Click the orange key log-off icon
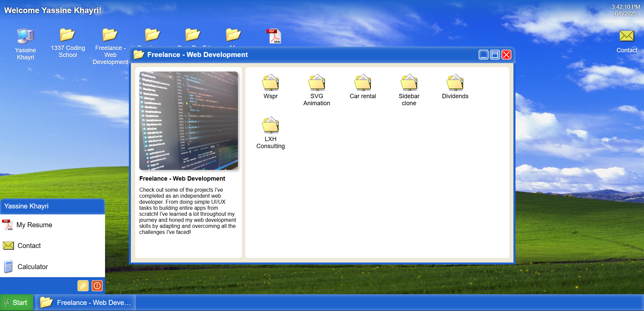 pos(83,286)
